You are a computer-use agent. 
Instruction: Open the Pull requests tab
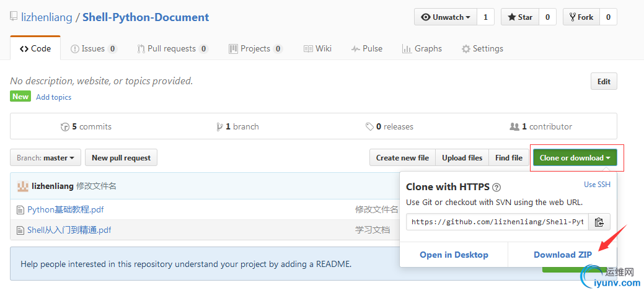tap(172, 48)
